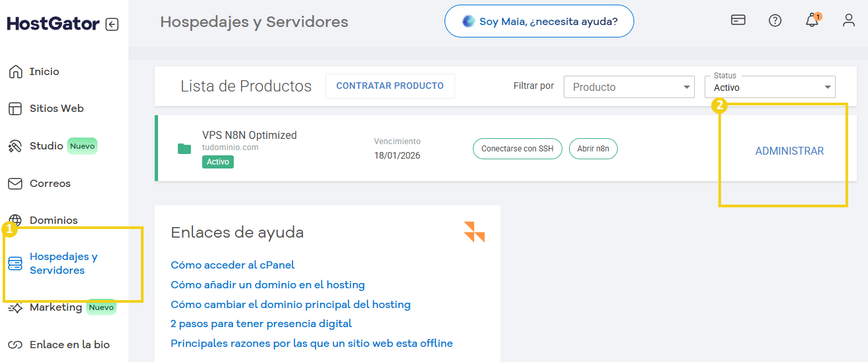The image size is (868, 362).
Task: Open the Status Activo dropdown
Action: tap(770, 87)
